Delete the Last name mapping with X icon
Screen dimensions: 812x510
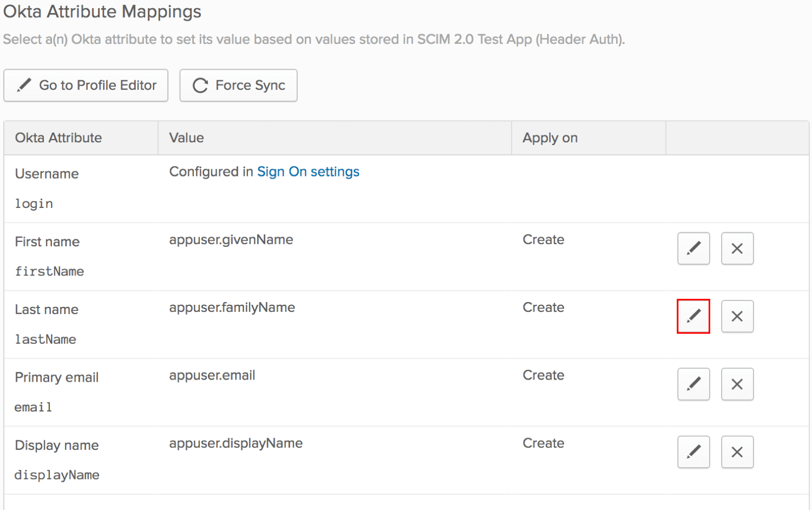pyautogui.click(x=737, y=316)
